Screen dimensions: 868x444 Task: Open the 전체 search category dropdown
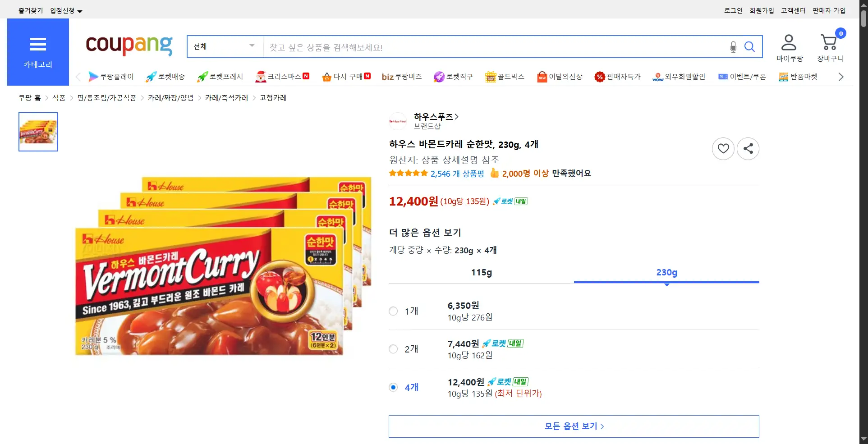coord(224,46)
